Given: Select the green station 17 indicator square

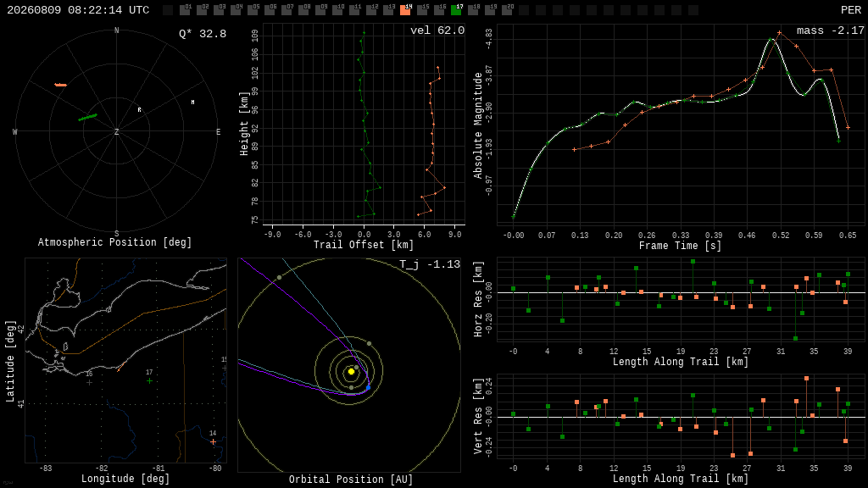Looking at the screenshot, I should [457, 10].
